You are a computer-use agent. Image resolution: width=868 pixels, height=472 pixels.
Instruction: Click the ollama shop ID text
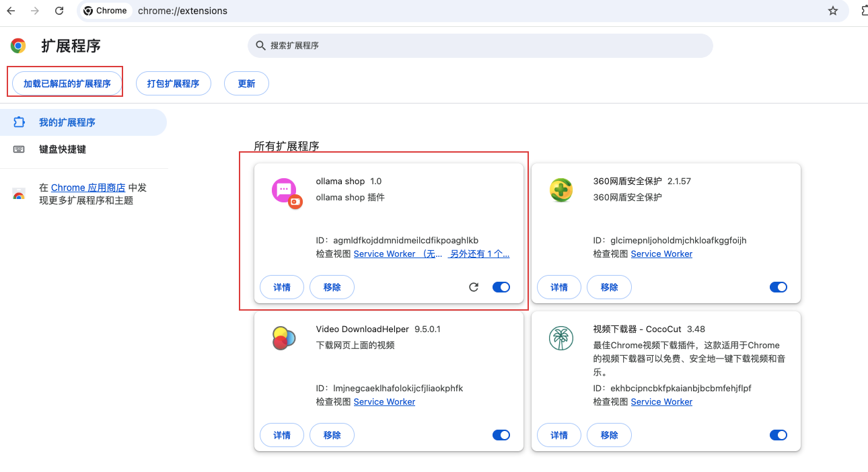pos(397,241)
